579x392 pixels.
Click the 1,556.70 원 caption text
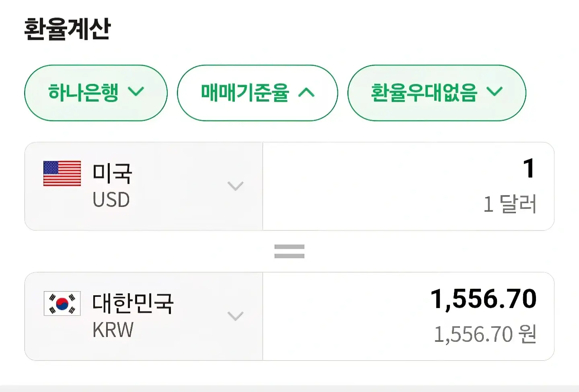coord(485,334)
